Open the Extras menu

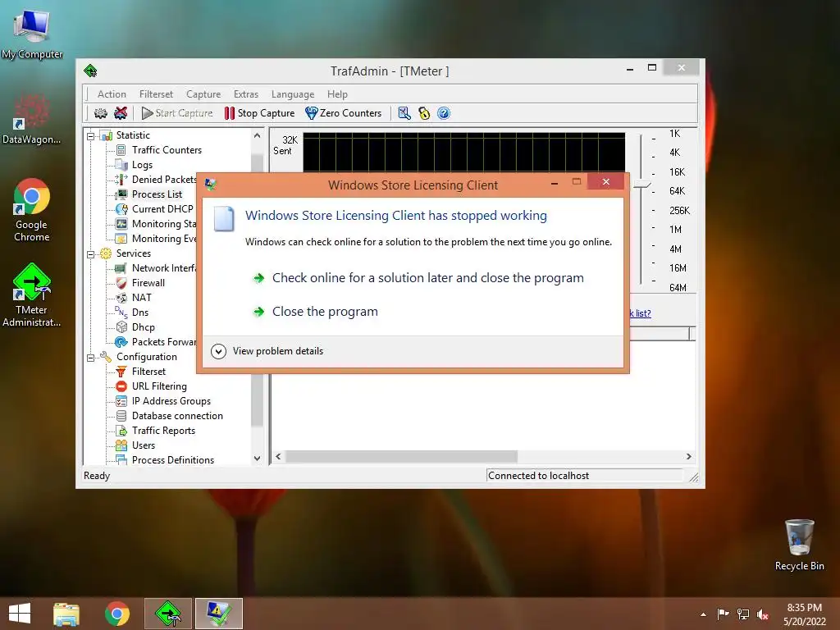coord(246,94)
